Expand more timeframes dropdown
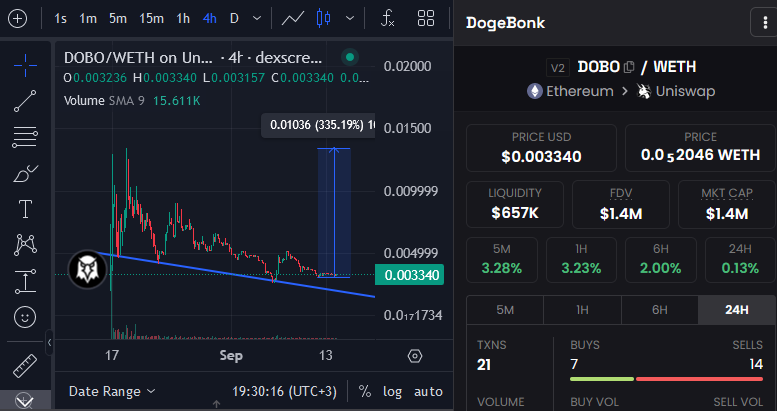777x411 pixels. tap(257, 19)
